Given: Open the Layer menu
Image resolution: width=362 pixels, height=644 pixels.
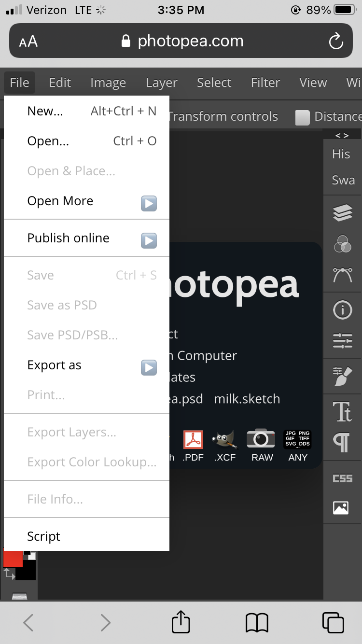Looking at the screenshot, I should (x=162, y=83).
